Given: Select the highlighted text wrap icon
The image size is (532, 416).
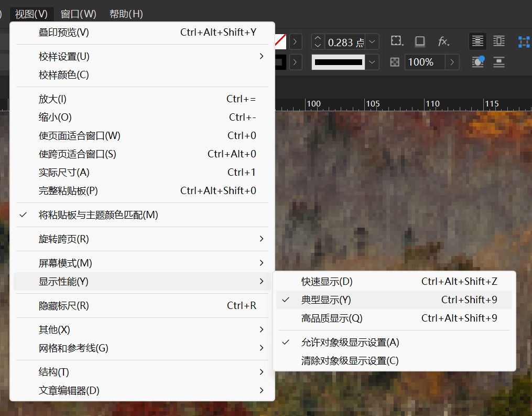Looking at the screenshot, I should tap(477, 41).
